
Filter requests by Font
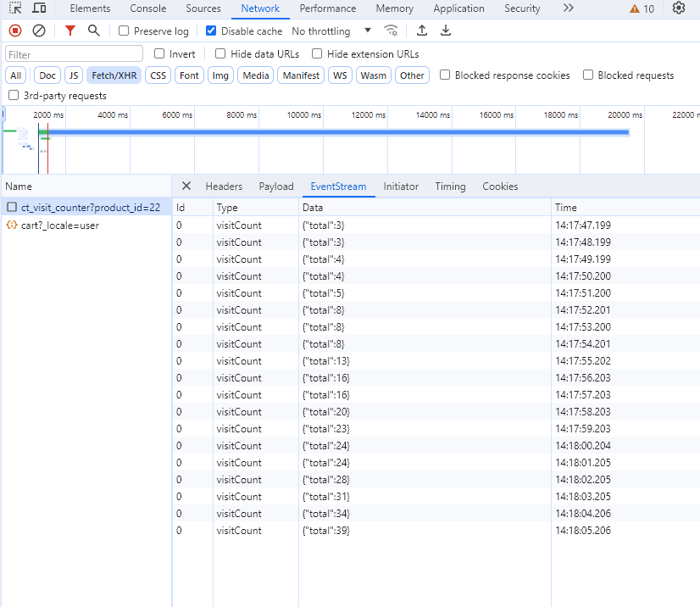coord(189,75)
